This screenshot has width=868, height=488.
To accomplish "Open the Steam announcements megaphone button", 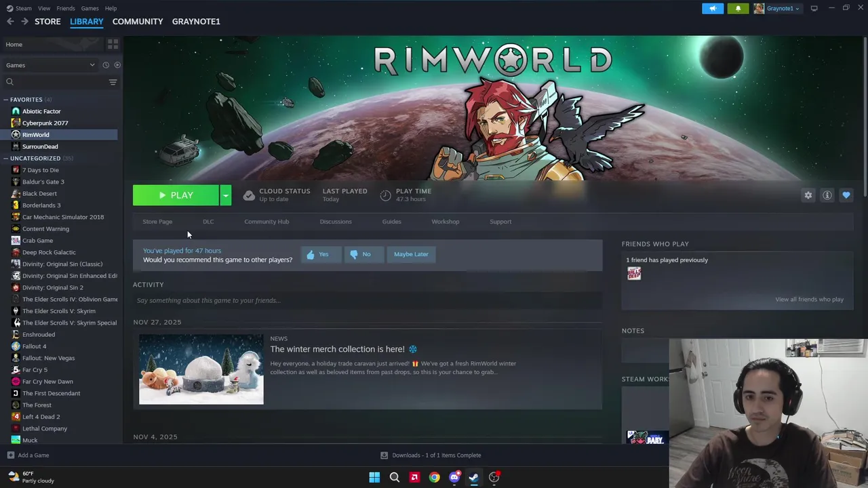I will (713, 8).
